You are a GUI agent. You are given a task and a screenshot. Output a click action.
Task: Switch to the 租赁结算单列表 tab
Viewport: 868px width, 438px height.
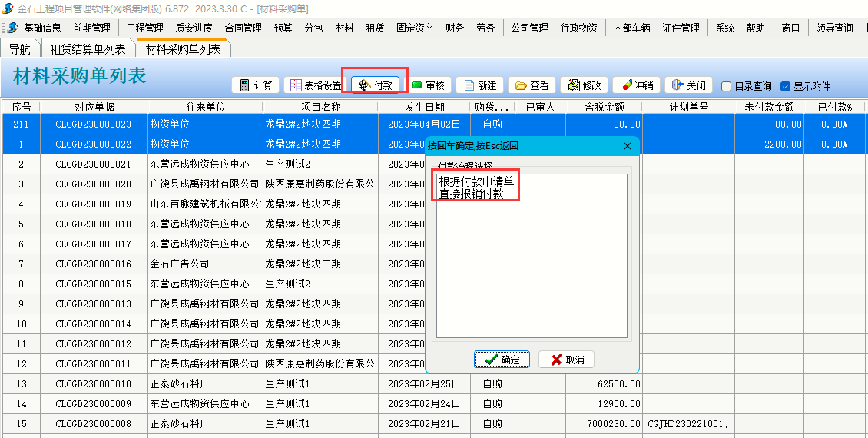point(88,49)
